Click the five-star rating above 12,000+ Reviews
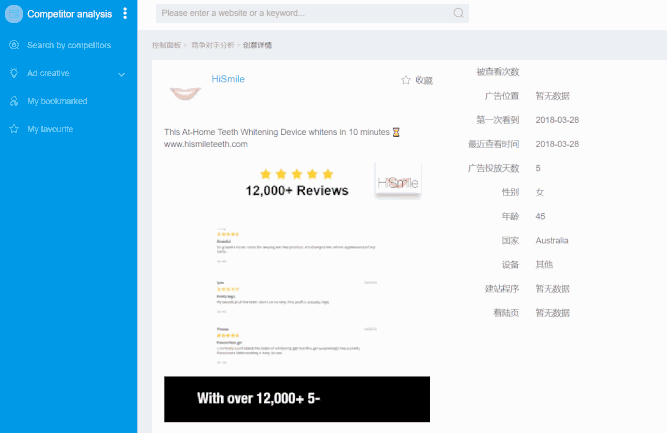This screenshot has width=667, height=433. [x=297, y=174]
